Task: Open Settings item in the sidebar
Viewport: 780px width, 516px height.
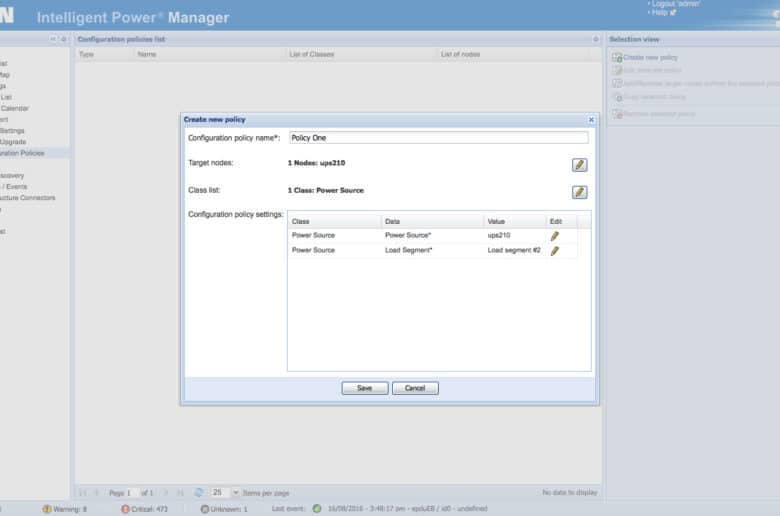Action: coord(12,131)
